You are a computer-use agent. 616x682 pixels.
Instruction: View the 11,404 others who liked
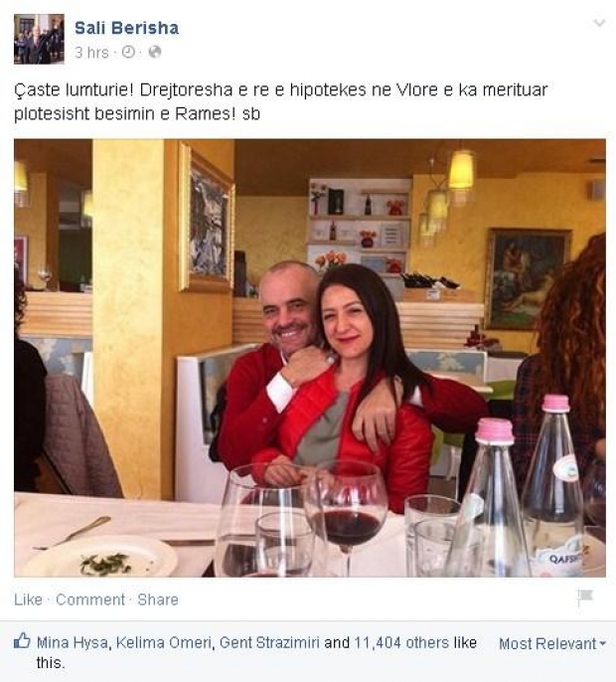(x=401, y=643)
